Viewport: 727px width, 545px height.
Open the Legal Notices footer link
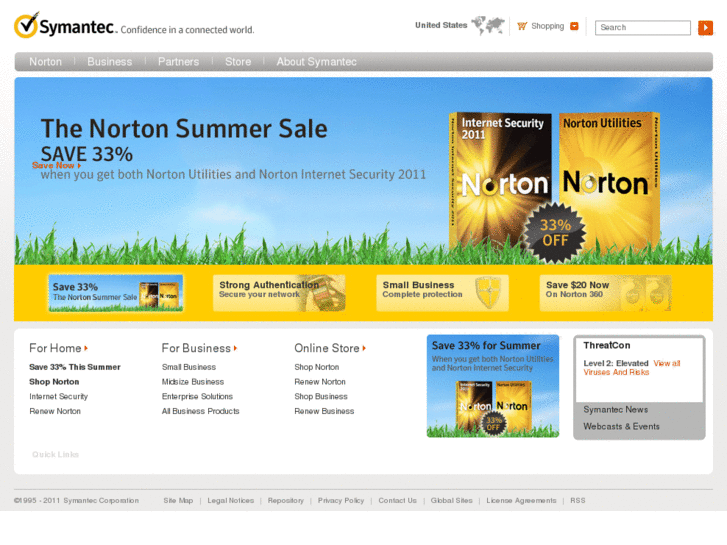tap(230, 500)
